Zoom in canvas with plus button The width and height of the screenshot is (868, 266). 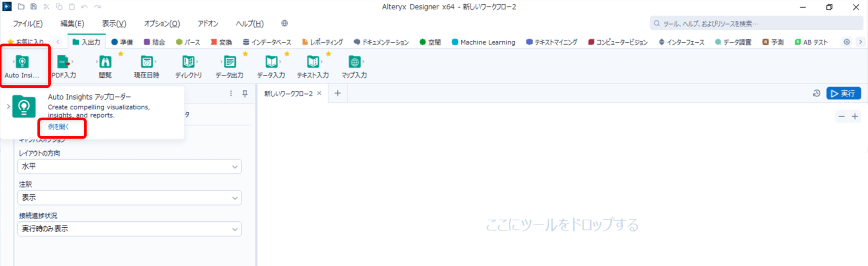pos(855,116)
